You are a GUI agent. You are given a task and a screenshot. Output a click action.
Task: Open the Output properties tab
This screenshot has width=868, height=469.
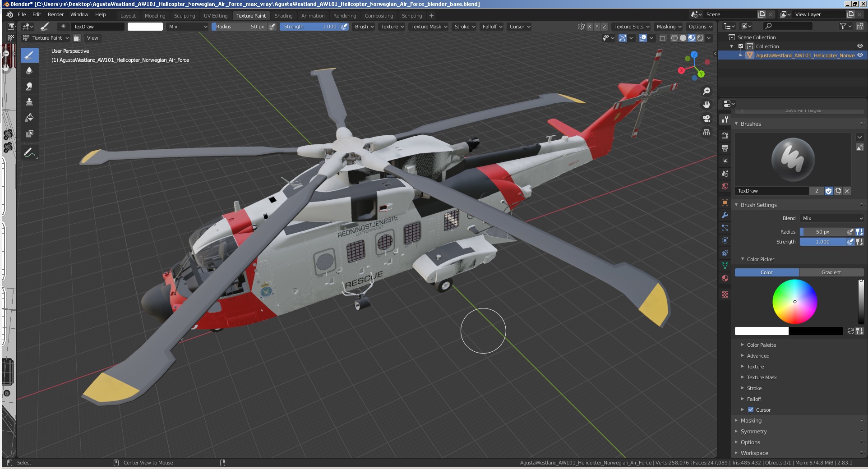click(x=725, y=148)
